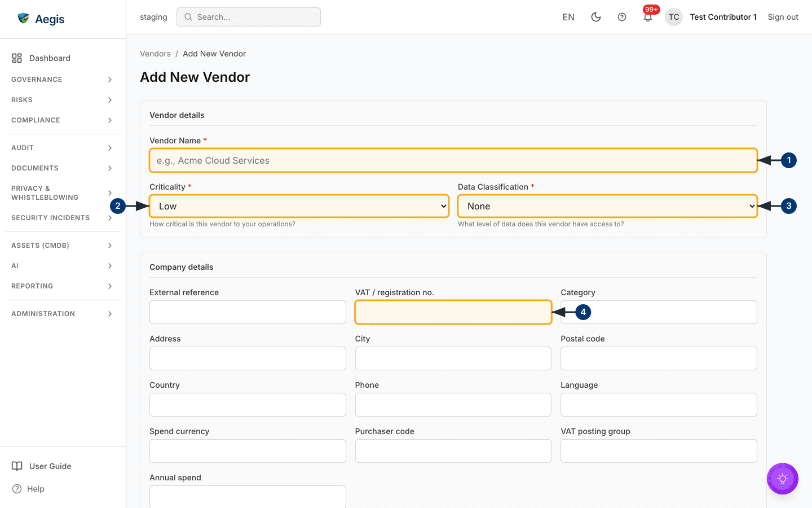Image resolution: width=812 pixels, height=508 pixels.
Task: Click the Country field
Action: click(x=248, y=405)
